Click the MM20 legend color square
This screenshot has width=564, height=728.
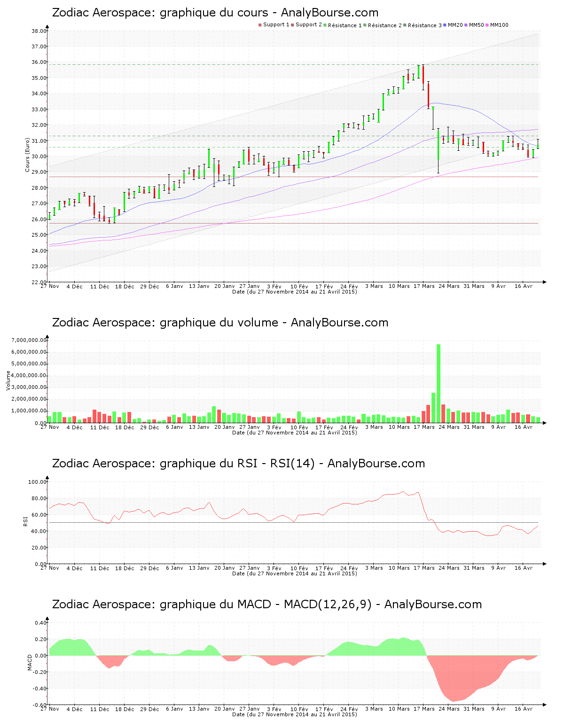445,25
